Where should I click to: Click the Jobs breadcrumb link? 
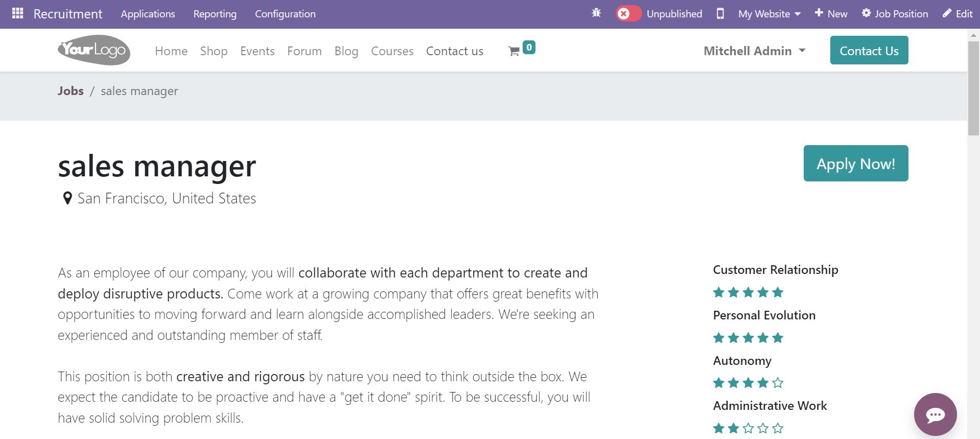point(71,91)
